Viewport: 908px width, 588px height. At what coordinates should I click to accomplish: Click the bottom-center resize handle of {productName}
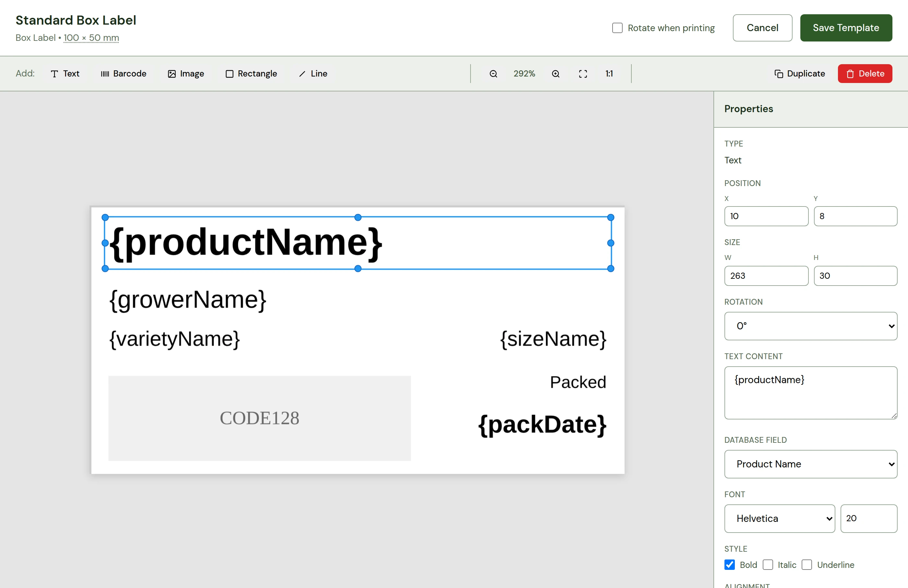click(x=358, y=269)
